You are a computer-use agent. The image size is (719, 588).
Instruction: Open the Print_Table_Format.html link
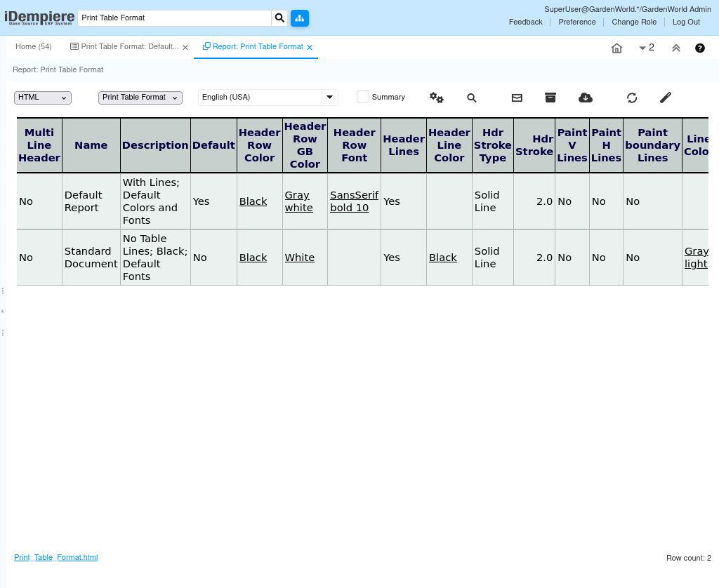(56, 557)
